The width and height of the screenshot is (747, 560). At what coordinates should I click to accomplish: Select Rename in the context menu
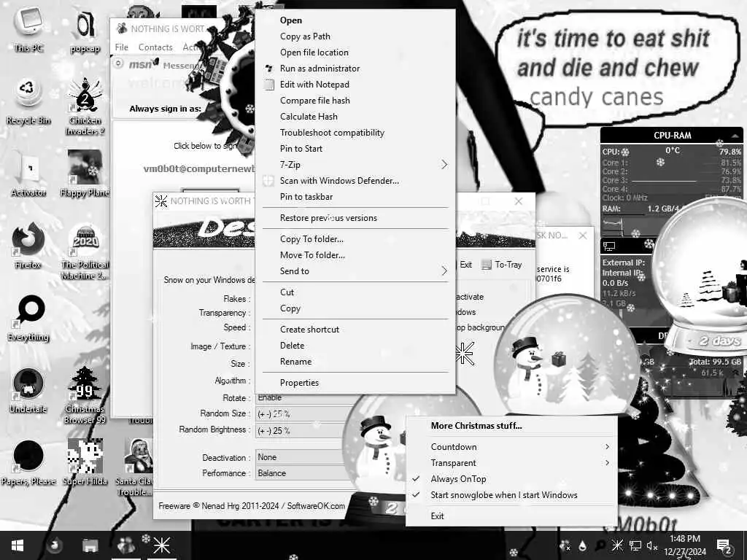click(355, 362)
